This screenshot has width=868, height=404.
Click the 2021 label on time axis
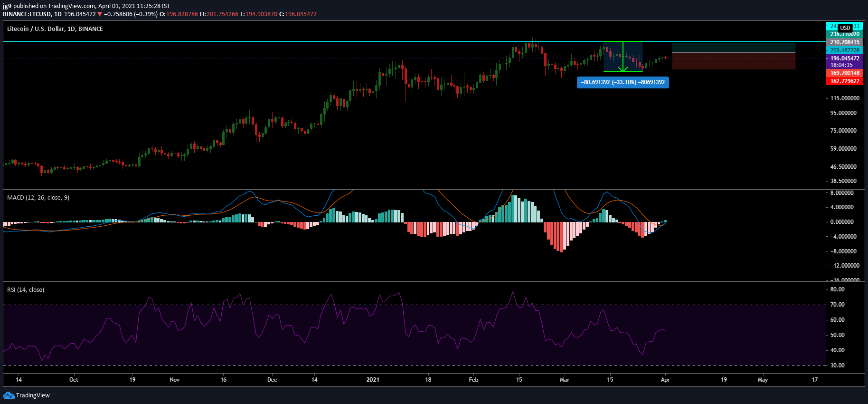click(x=373, y=380)
